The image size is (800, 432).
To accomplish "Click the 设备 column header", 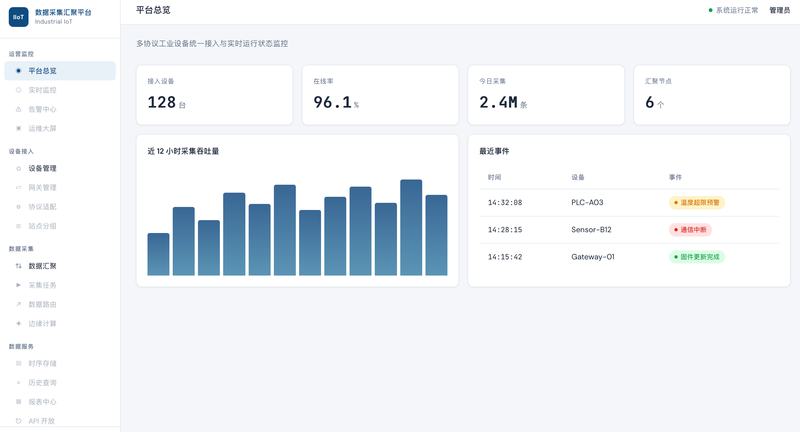I will coord(578,177).
